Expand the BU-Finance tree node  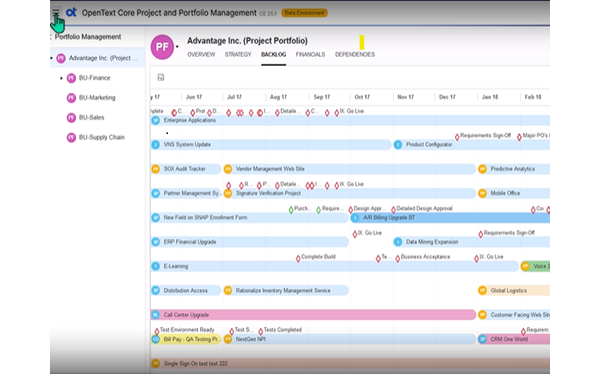point(61,78)
